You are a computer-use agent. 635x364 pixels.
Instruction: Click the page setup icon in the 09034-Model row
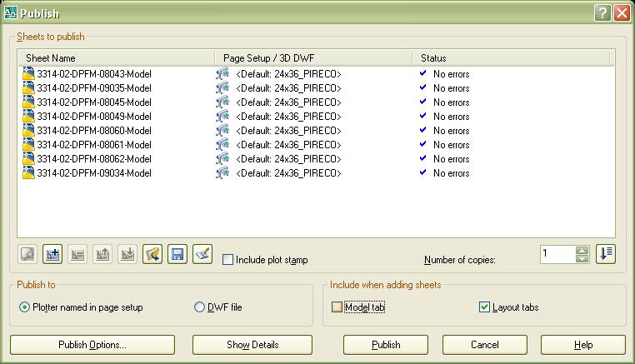point(222,173)
